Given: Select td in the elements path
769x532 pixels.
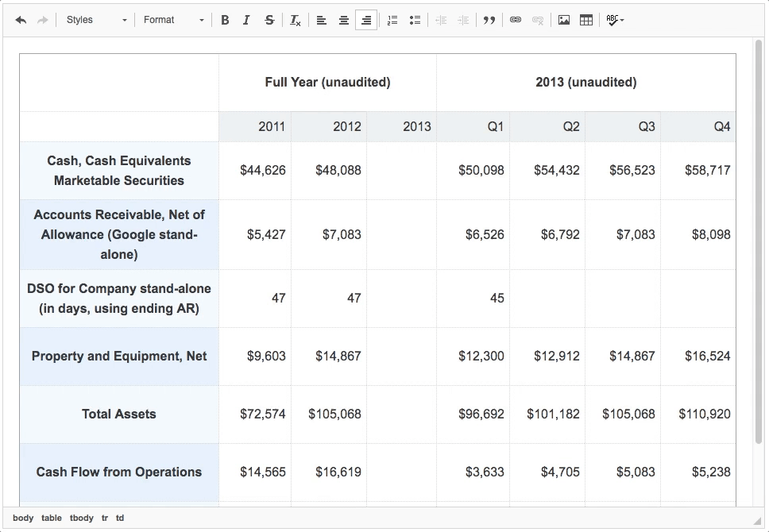Looking at the screenshot, I should tap(120, 518).
